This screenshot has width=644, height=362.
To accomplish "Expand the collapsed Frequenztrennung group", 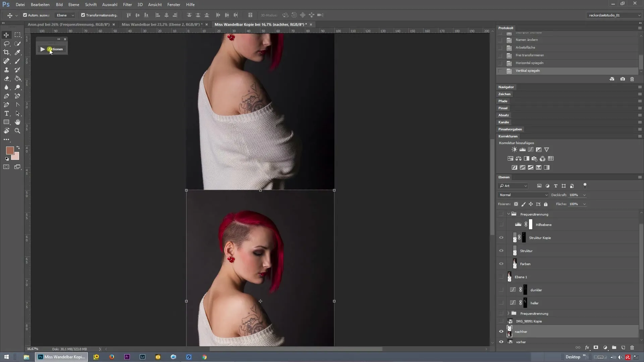I will tap(508, 313).
